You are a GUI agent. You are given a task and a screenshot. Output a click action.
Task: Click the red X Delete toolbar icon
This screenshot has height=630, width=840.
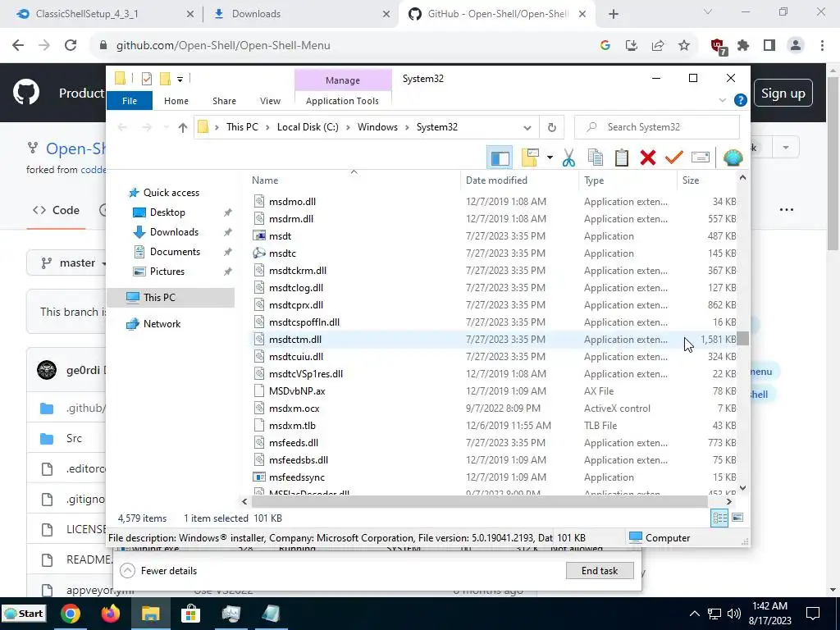click(648, 157)
